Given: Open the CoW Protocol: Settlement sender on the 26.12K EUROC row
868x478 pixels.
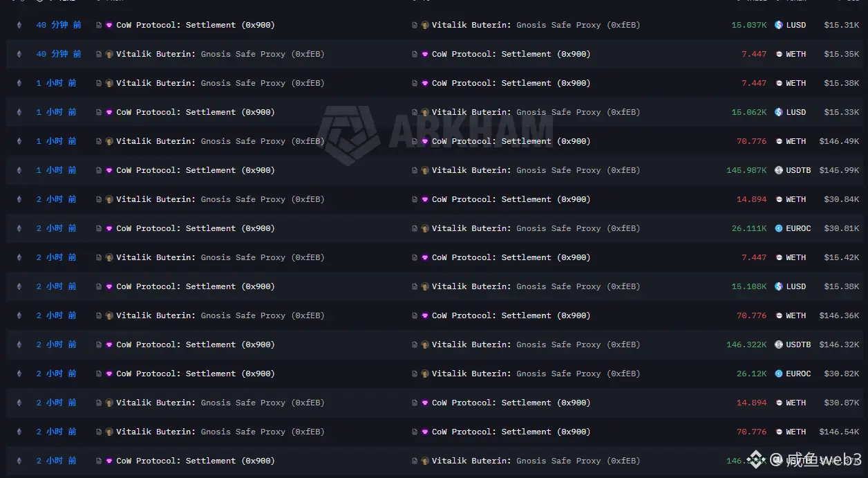Looking at the screenshot, I should [x=195, y=374].
